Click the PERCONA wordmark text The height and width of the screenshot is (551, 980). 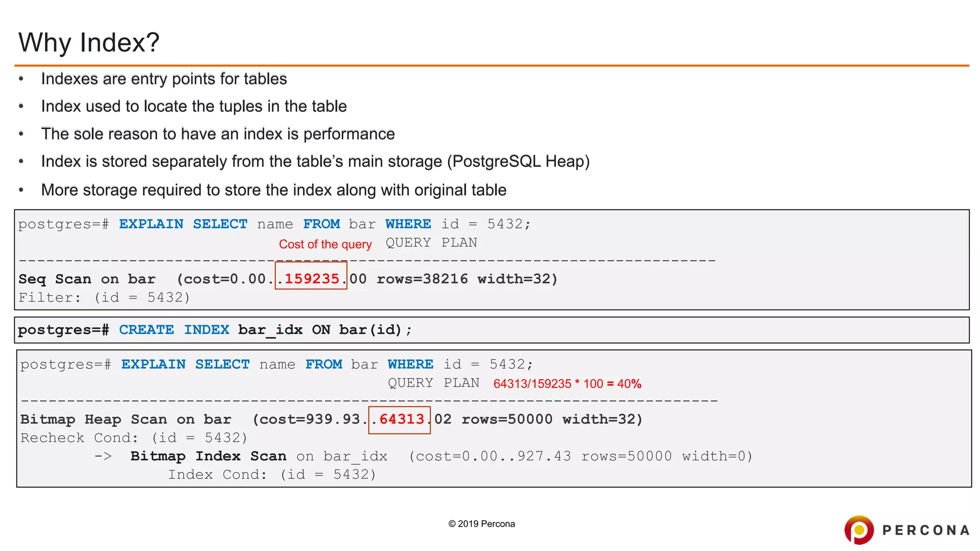[x=926, y=530]
